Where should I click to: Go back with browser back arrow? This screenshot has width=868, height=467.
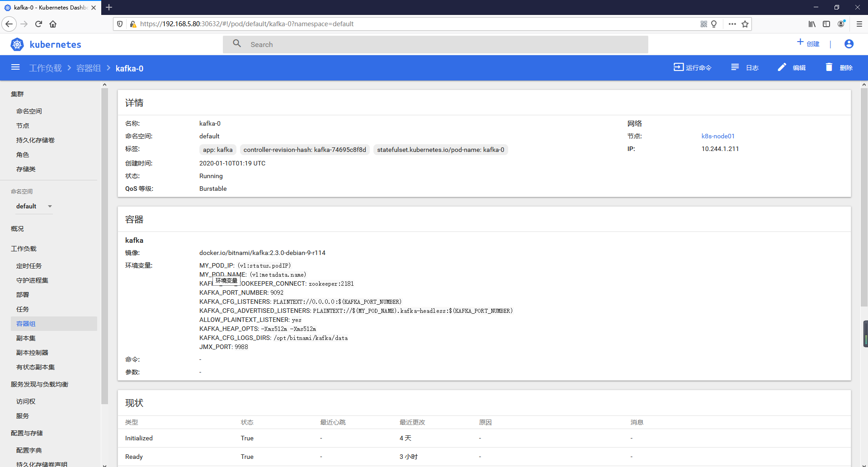(x=9, y=24)
